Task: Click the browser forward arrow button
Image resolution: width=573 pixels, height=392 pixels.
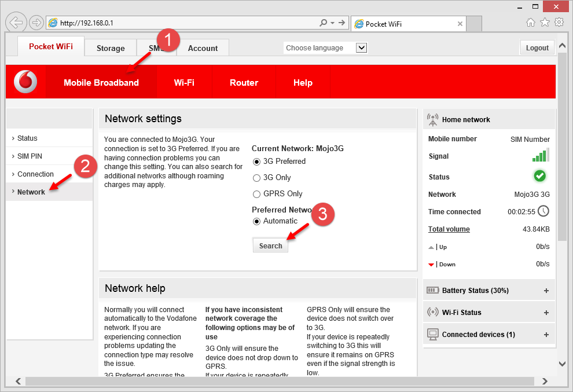Action: [x=36, y=23]
